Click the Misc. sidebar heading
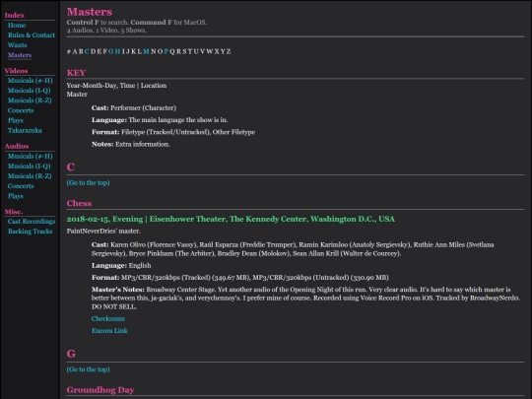 (x=14, y=212)
